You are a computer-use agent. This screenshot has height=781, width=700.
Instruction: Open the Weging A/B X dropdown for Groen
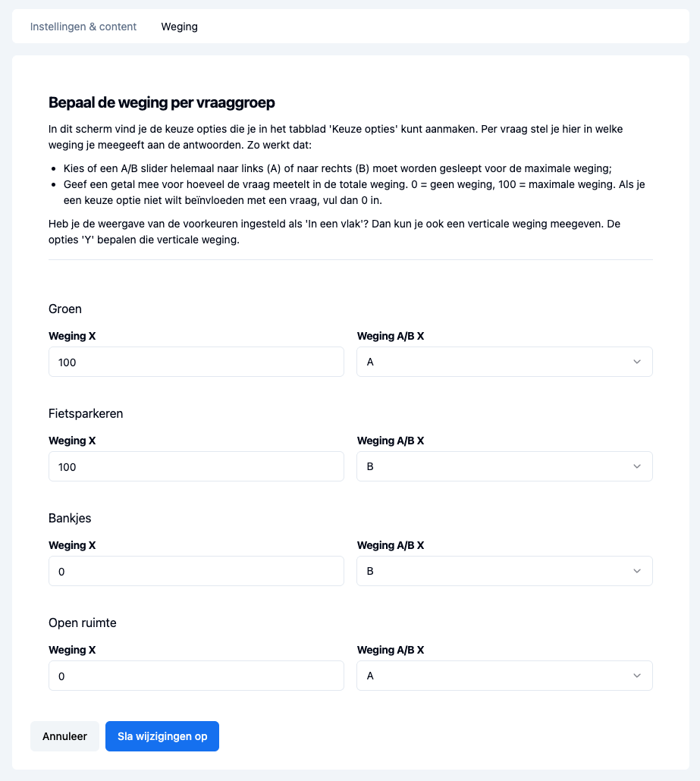point(504,362)
